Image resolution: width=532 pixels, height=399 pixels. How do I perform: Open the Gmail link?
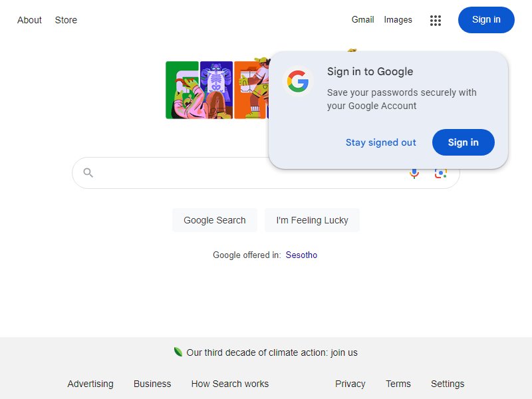[362, 20]
